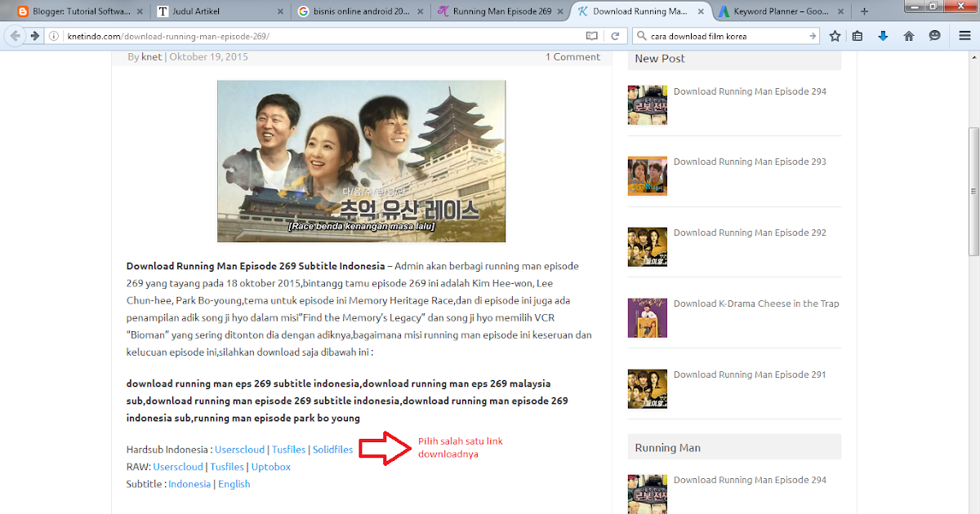Open the 1 Comment link
Viewport: 980px width, 514px height.
(572, 57)
